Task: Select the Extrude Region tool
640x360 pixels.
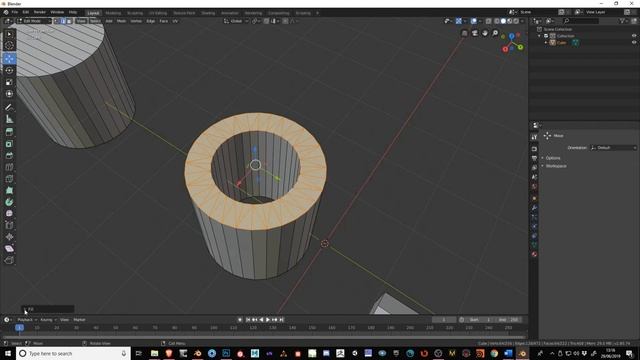Action: click(x=9, y=132)
